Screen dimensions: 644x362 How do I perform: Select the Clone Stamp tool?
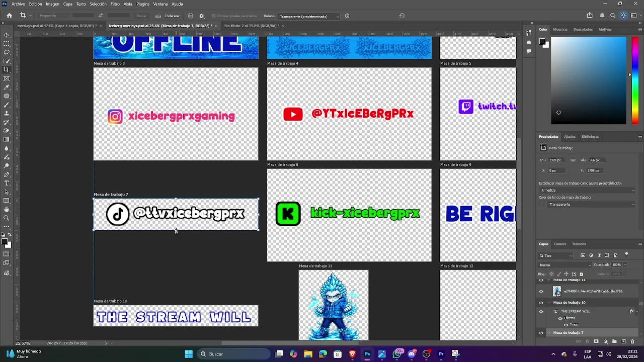pos(7,113)
